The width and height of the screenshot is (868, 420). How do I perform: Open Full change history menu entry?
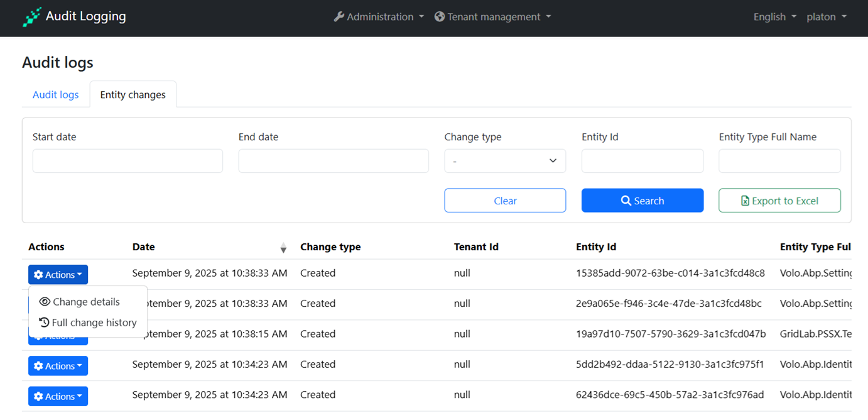click(x=88, y=323)
